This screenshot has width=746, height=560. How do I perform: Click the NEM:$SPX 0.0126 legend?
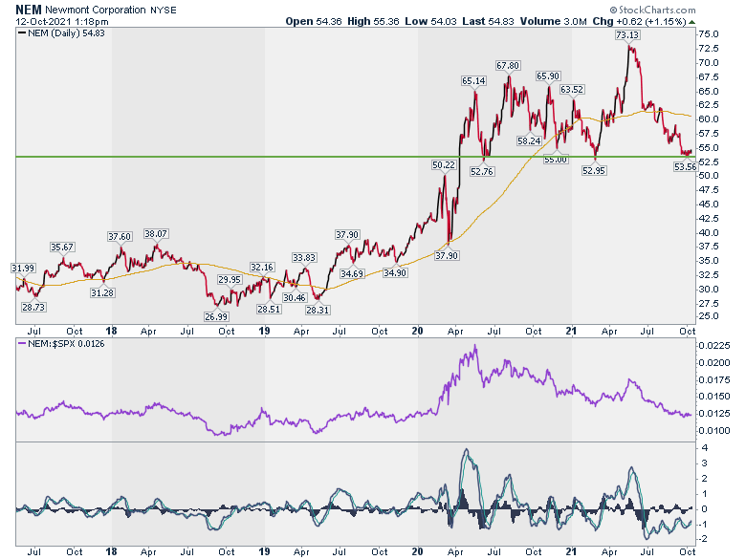[61, 344]
